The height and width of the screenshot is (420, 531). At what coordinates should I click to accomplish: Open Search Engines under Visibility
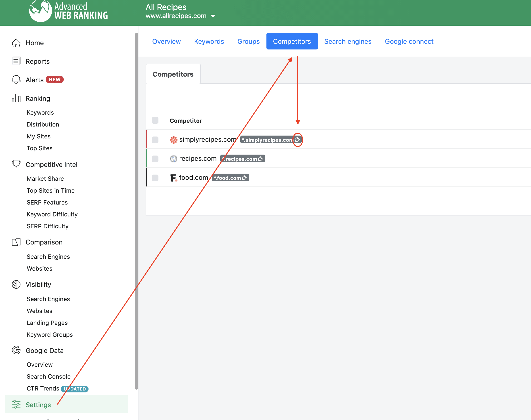tap(48, 299)
